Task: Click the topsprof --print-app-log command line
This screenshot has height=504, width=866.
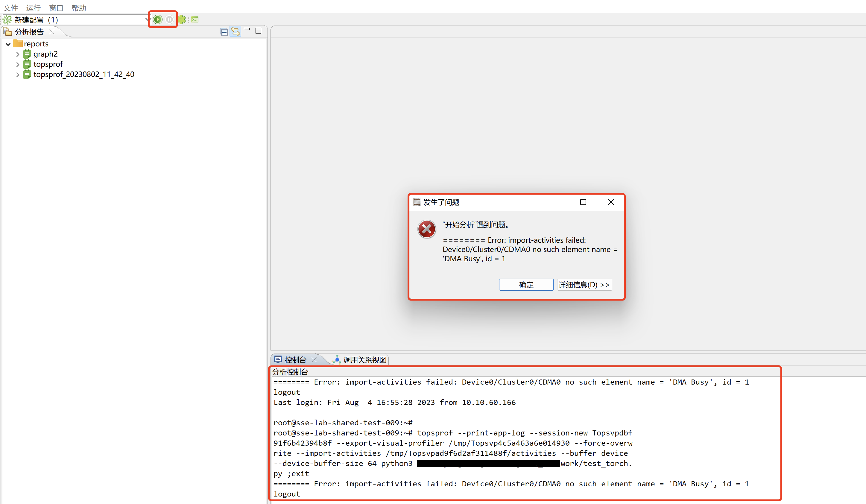Action: tap(453, 433)
